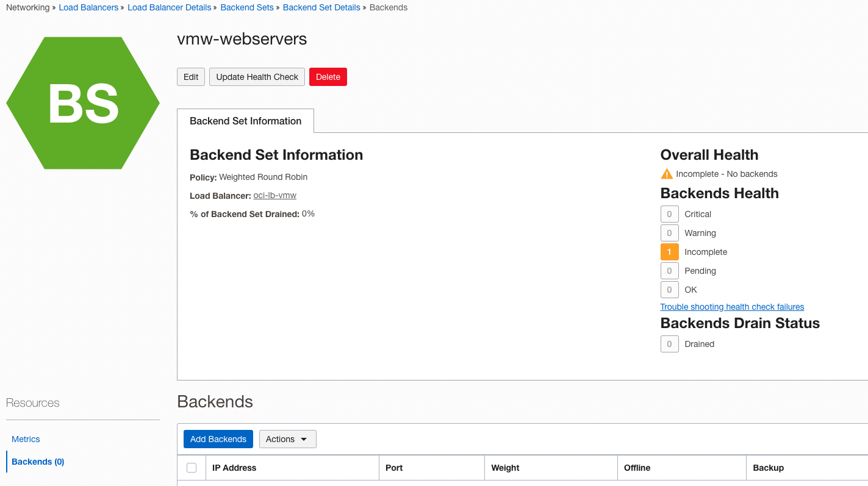Click Add Backends to register a backend
This screenshot has width=868, height=486.
(218, 438)
